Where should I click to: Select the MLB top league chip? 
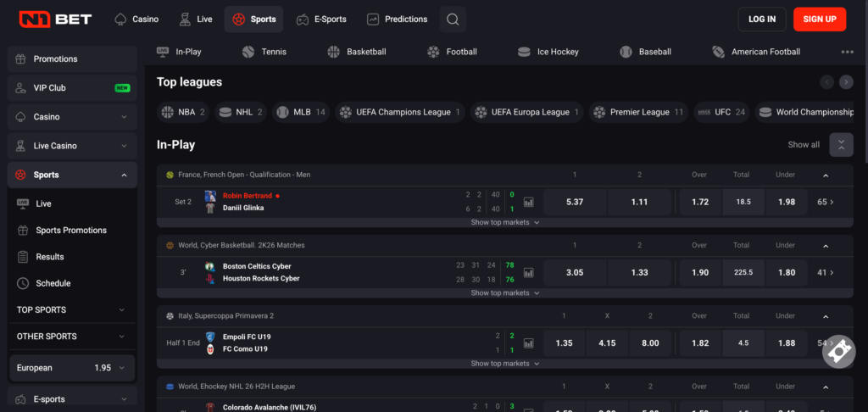[301, 112]
